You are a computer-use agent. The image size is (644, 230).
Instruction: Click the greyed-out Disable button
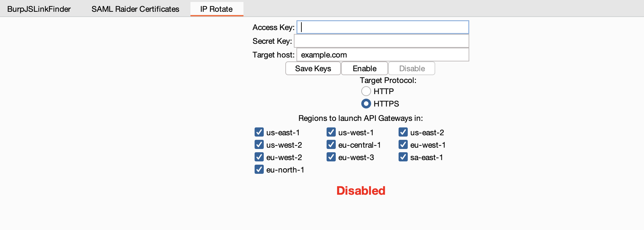tap(412, 69)
